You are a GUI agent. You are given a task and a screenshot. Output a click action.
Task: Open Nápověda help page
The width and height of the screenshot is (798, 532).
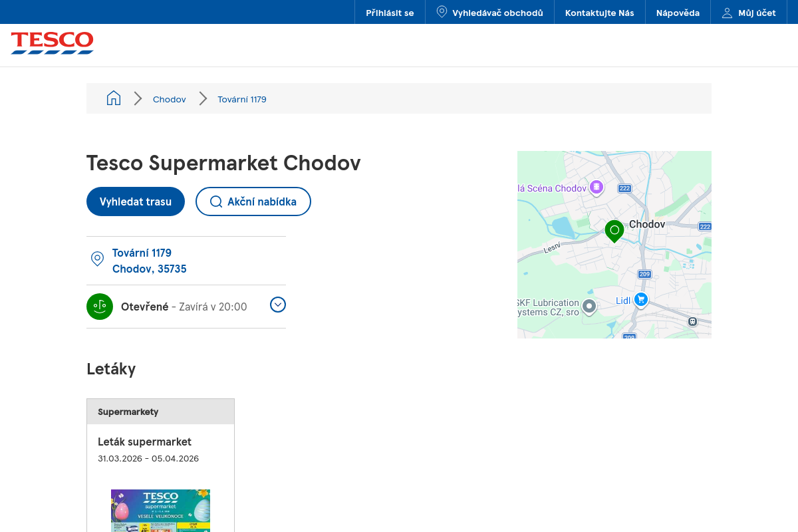(x=678, y=13)
